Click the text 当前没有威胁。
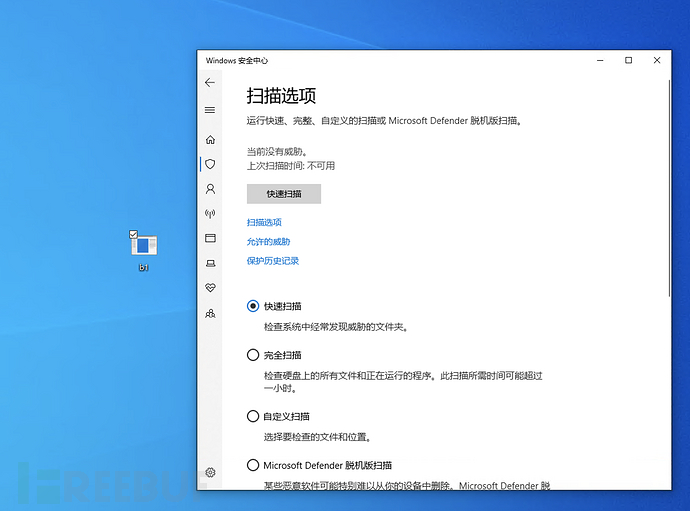Screen dimensions: 690x511 click(277, 152)
